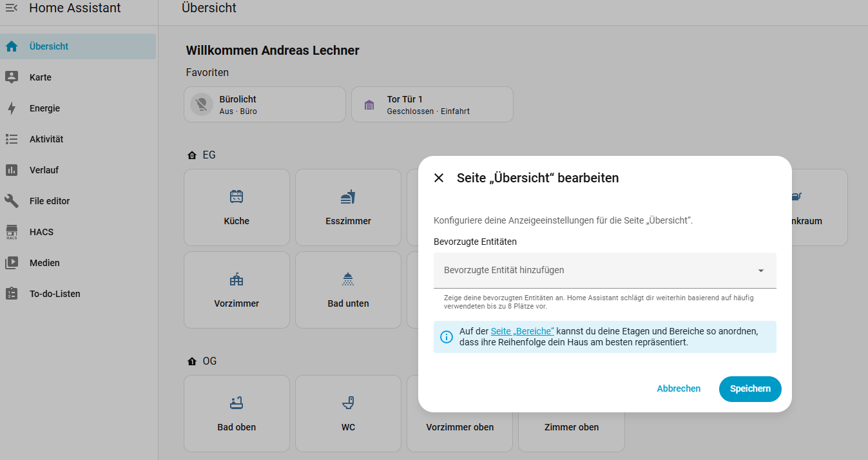Click the Bürolicht light icon

(x=202, y=104)
